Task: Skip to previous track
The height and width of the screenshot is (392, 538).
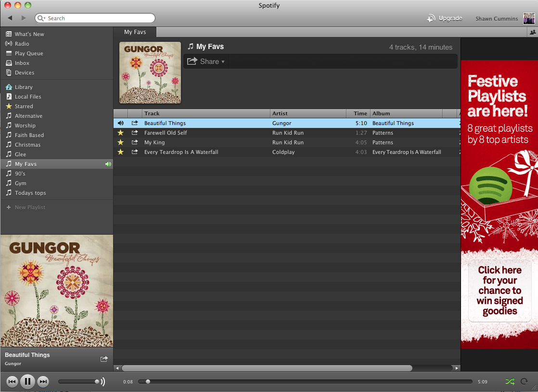Action: click(x=12, y=381)
